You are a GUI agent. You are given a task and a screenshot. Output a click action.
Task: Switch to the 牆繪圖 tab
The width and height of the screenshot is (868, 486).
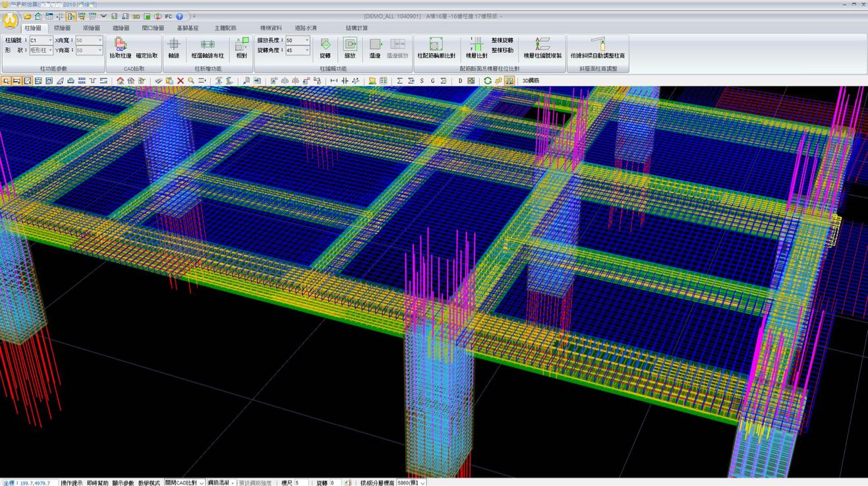pos(121,28)
